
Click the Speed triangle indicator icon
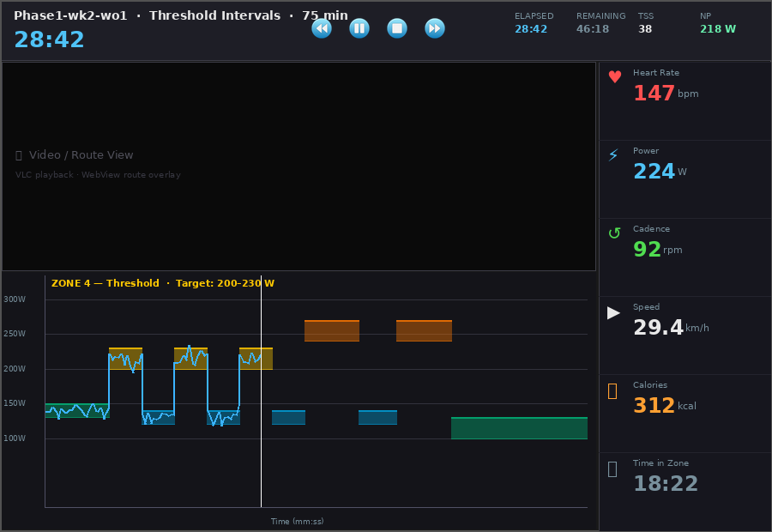(x=613, y=313)
